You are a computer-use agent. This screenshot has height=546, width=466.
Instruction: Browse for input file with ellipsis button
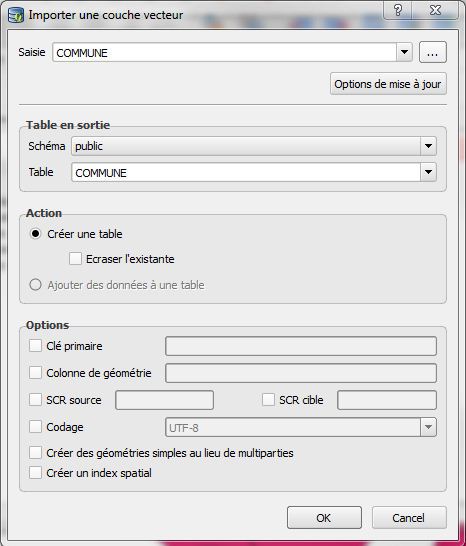click(x=433, y=53)
